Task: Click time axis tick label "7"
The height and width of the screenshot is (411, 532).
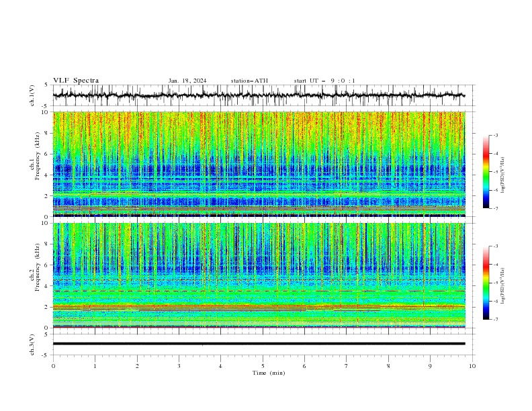Action: coord(347,366)
